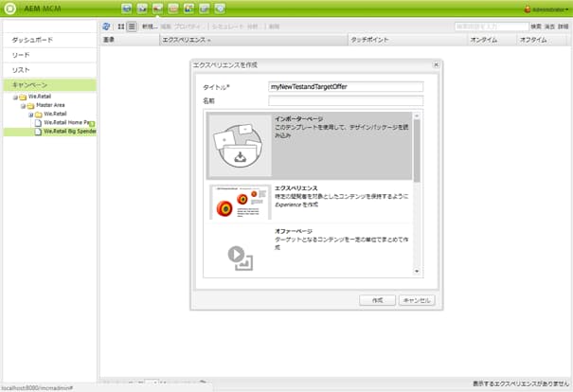Click the template list scrollbar thumb

(417, 151)
